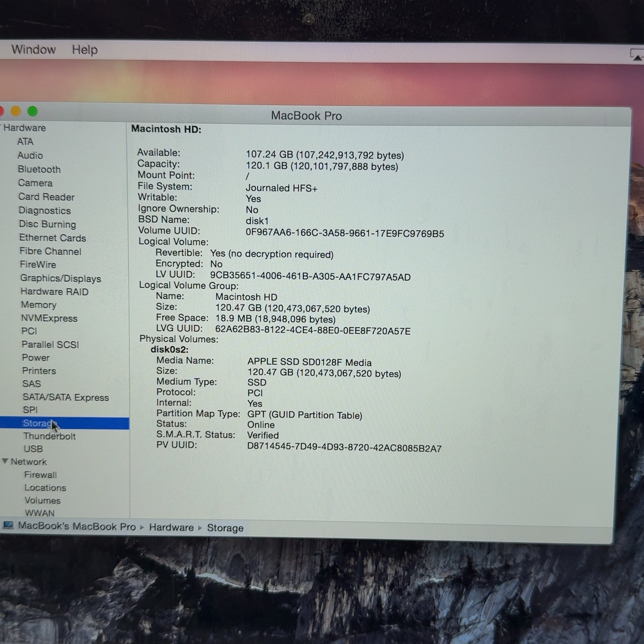644x644 pixels.
Task: Select Firewall under Network
Action: (41, 475)
